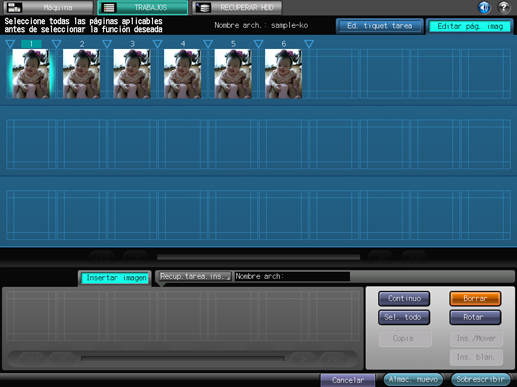Click insertion triangle between pages 4 and 5
Screen dimensions: 517x387
pos(208,44)
